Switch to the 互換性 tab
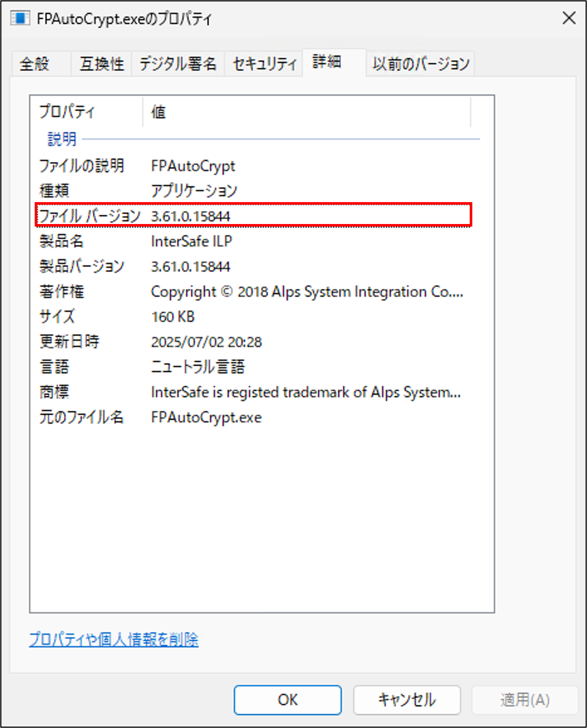This screenshot has width=587, height=728. [x=101, y=63]
